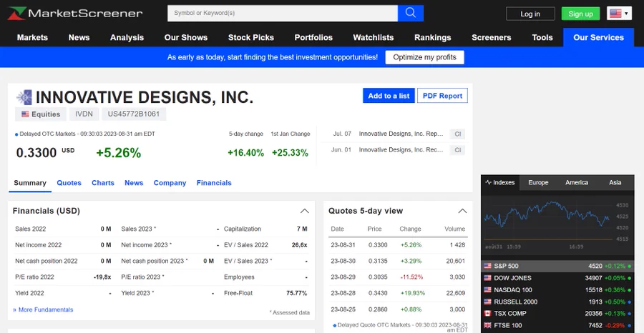Open the Our Services menu
Image resolution: width=644 pixels, height=333 pixels.
[598, 37]
